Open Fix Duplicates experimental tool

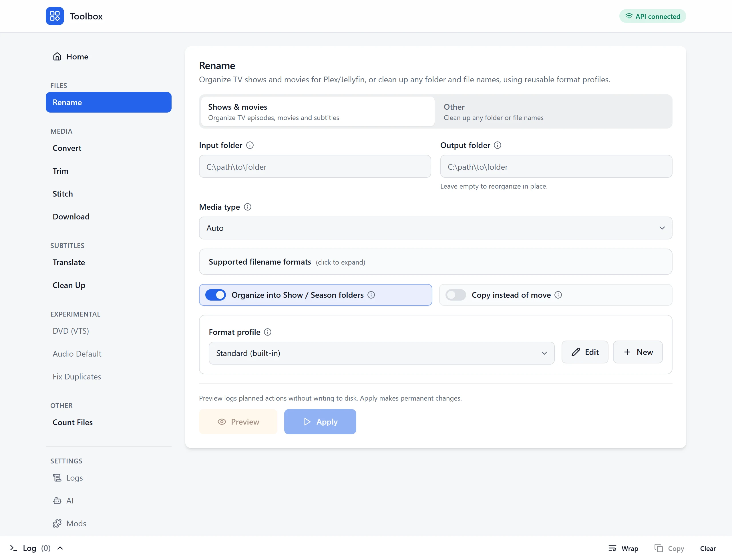point(108,377)
